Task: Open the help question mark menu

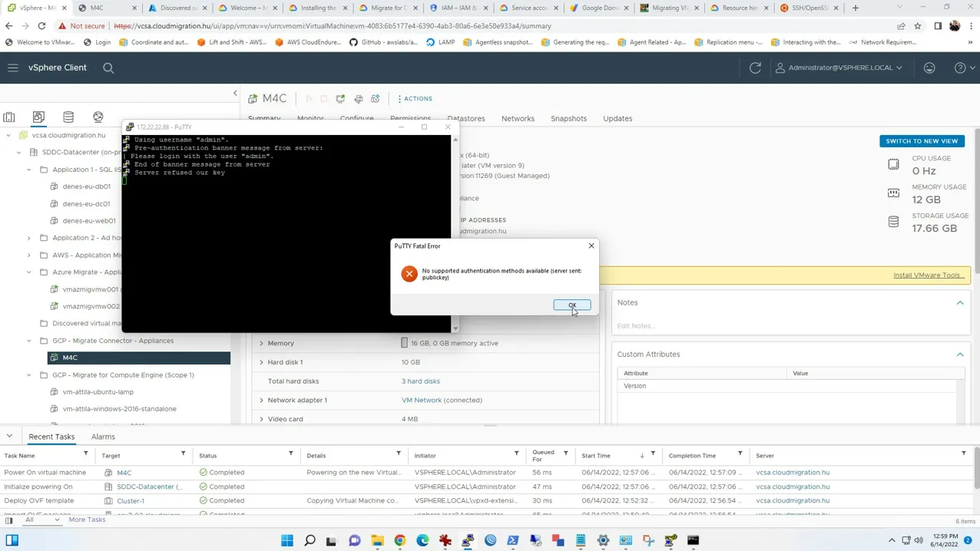Action: (964, 68)
